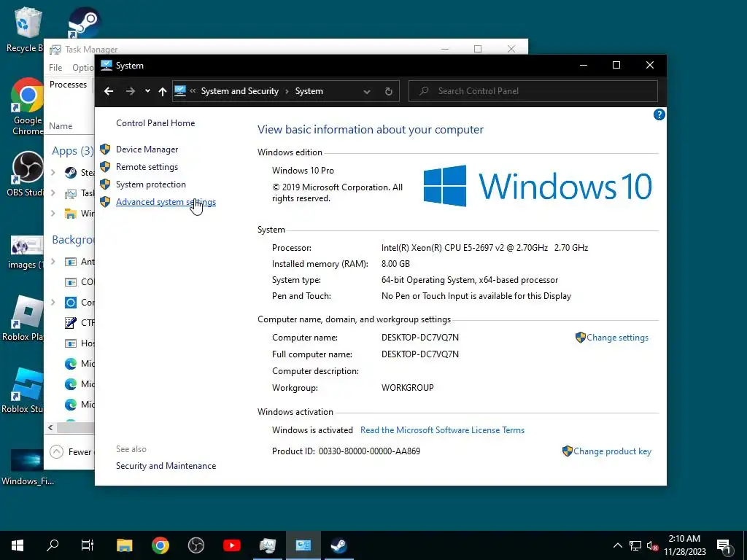Launch Chrome from the taskbar

(160, 545)
